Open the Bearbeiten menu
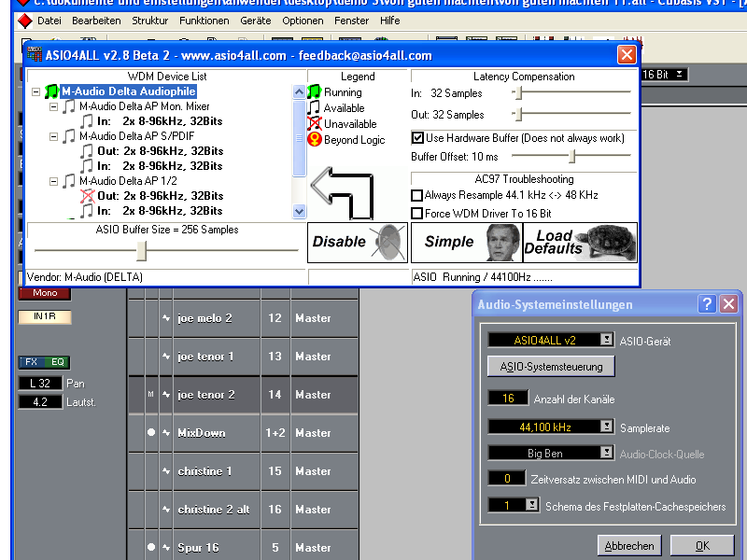The width and height of the screenshot is (747, 560). (96, 21)
